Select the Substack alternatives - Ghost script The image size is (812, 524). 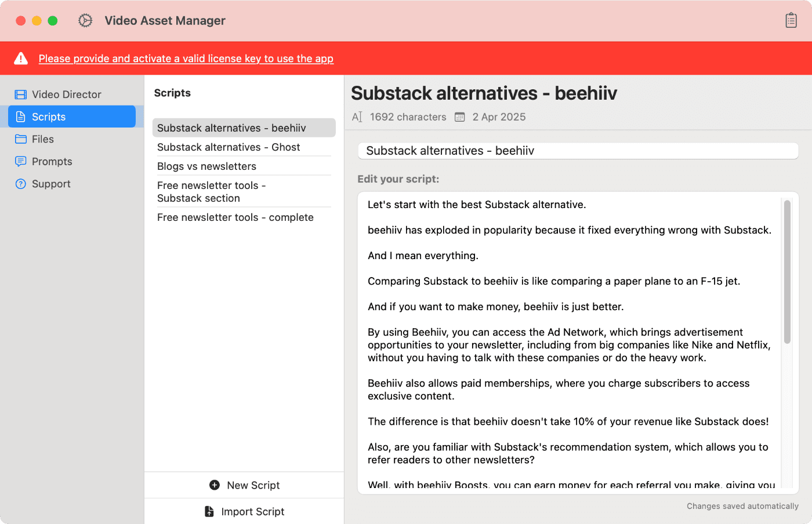tap(229, 147)
